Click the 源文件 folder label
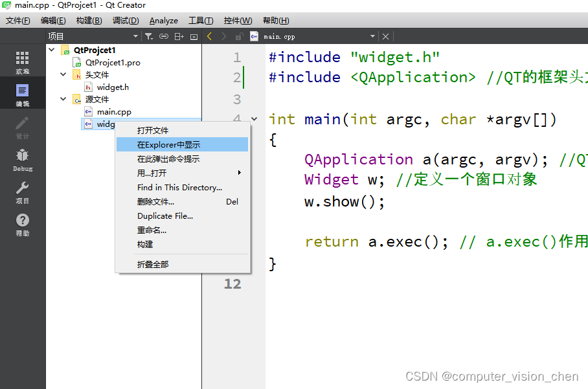Image resolution: width=588 pixels, height=389 pixels. coord(96,99)
